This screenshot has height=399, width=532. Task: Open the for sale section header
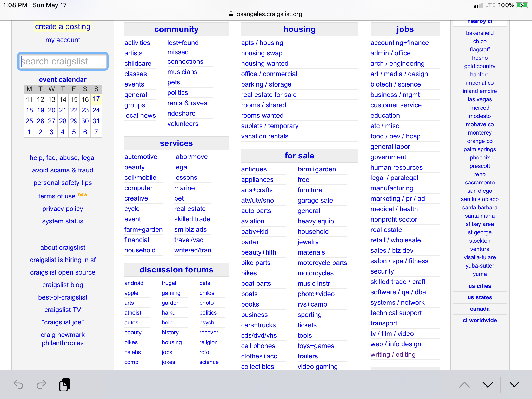pyautogui.click(x=300, y=156)
